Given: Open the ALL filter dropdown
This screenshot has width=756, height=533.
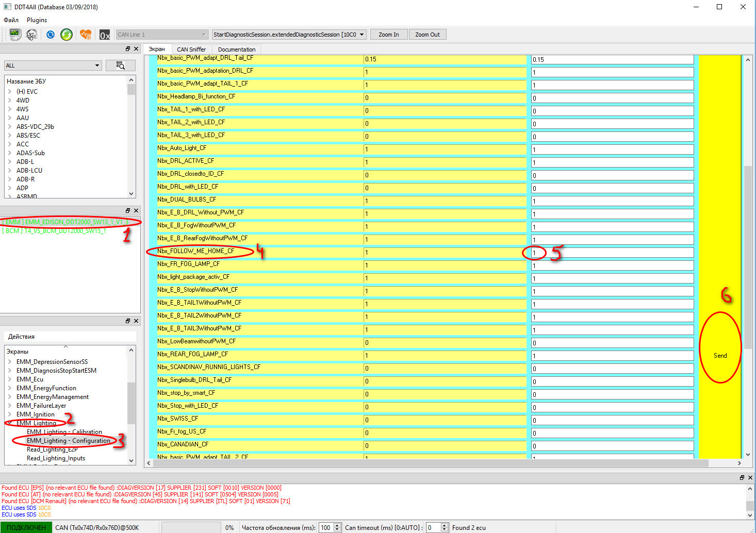Looking at the screenshot, I should (x=53, y=65).
